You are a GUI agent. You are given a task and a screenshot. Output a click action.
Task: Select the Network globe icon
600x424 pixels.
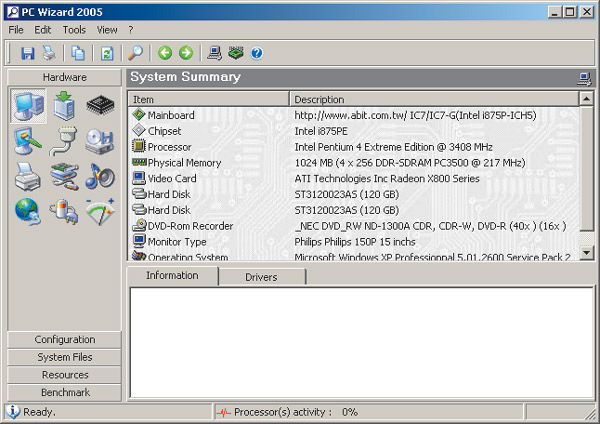pos(28,212)
